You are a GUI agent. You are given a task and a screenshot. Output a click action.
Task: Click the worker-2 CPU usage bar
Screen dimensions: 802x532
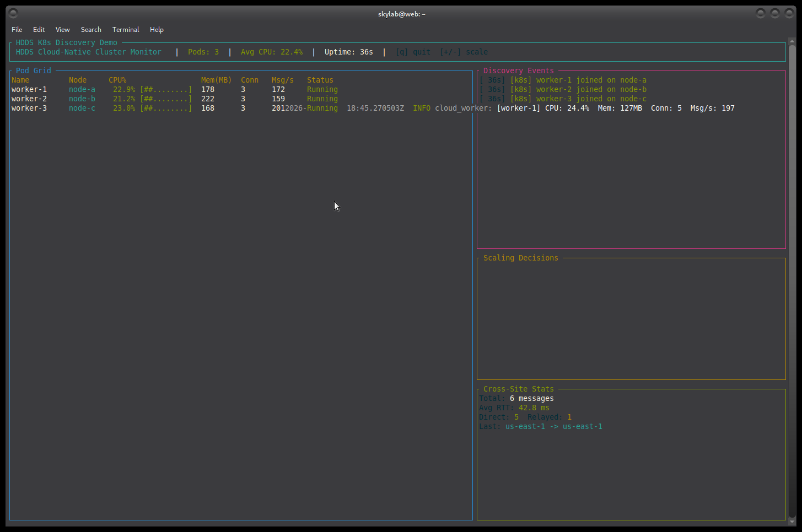pyautogui.click(x=166, y=99)
